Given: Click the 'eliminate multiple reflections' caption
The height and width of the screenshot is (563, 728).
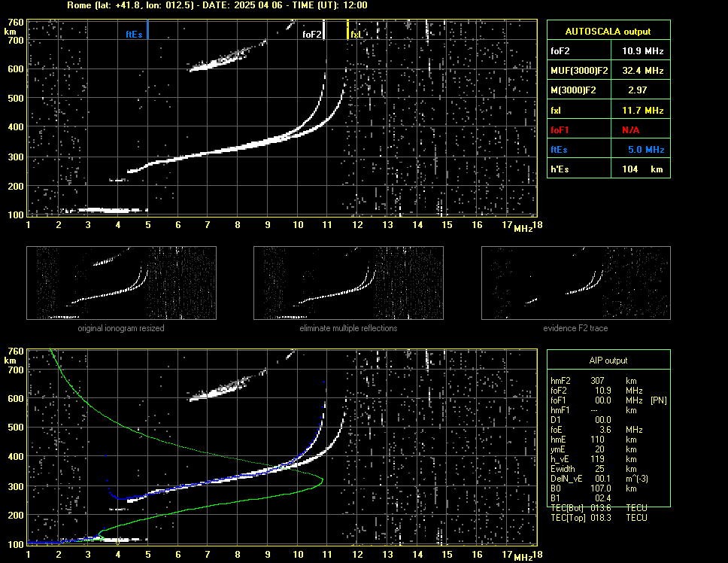Looking at the screenshot, I should pyautogui.click(x=348, y=328).
